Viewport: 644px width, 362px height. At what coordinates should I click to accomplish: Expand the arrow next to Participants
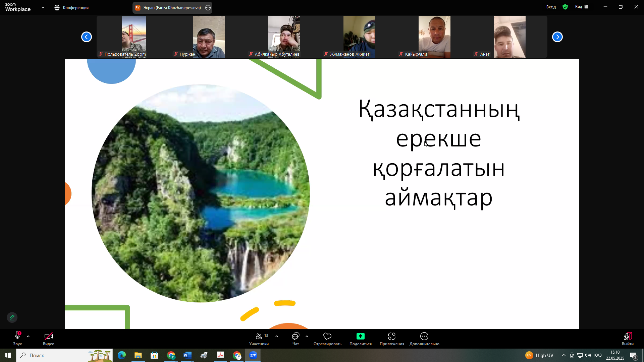(277, 336)
